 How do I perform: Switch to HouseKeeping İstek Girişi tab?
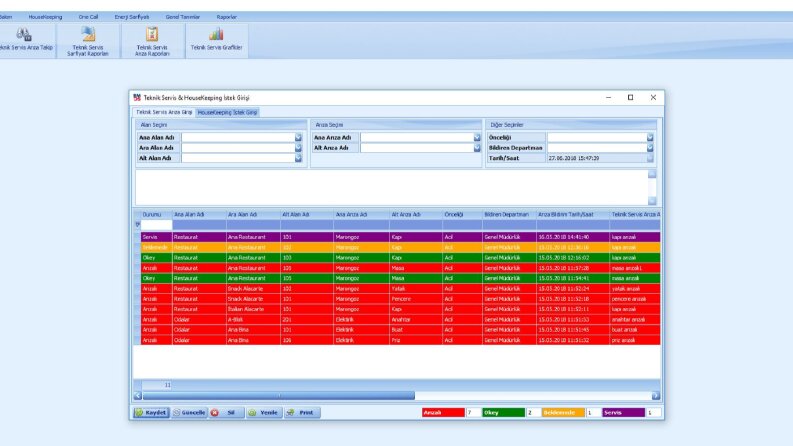tap(227, 112)
